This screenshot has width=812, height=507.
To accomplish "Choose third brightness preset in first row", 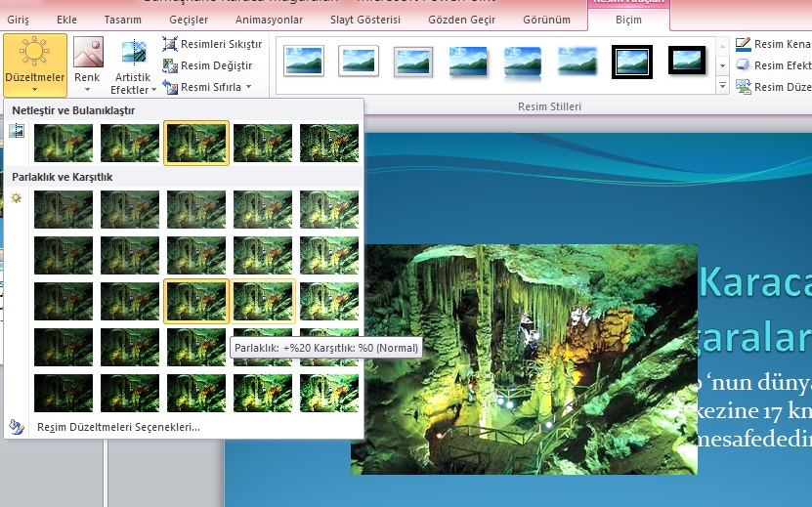I will click(x=196, y=209).
